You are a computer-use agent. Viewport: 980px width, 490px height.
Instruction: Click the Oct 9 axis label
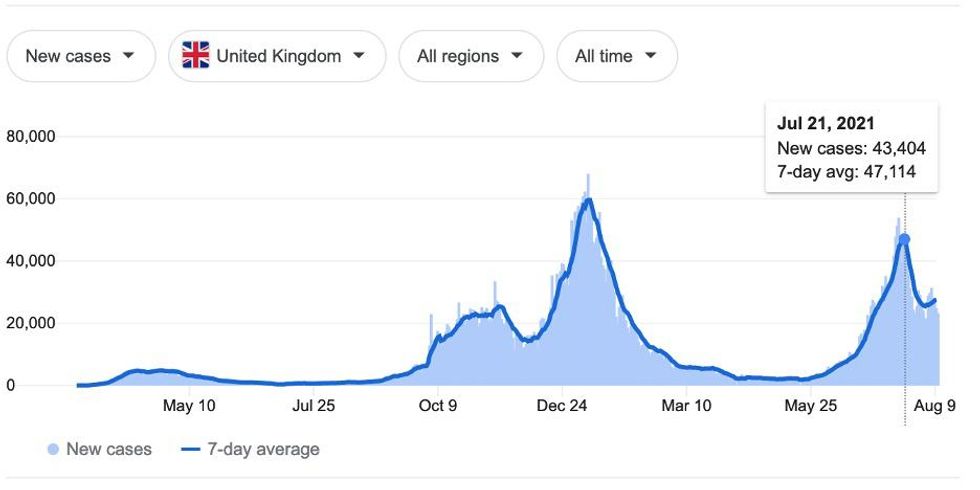[x=438, y=406]
